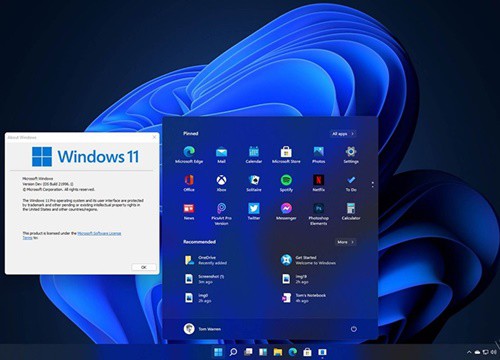500x360 pixels.
Task: Open Twitter
Action: tap(254, 211)
